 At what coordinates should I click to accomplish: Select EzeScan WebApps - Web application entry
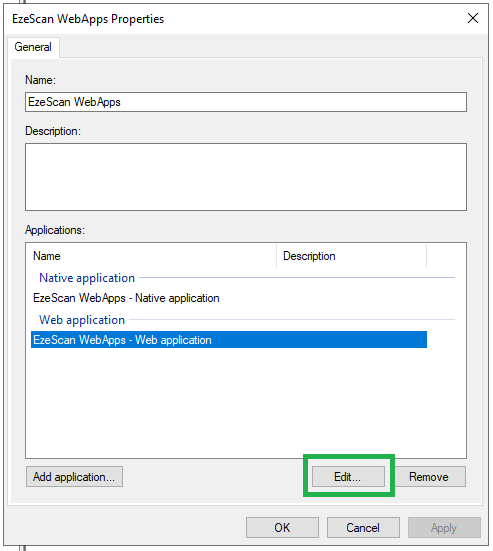(x=229, y=340)
